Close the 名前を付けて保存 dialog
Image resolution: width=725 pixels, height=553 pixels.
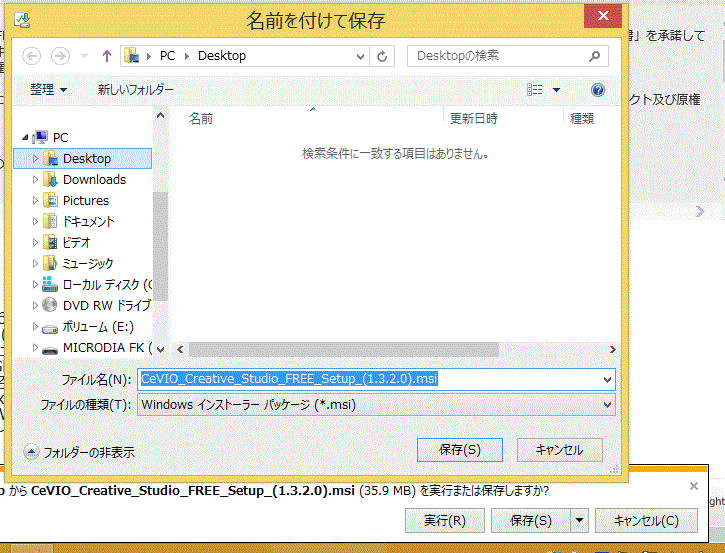tap(603, 16)
